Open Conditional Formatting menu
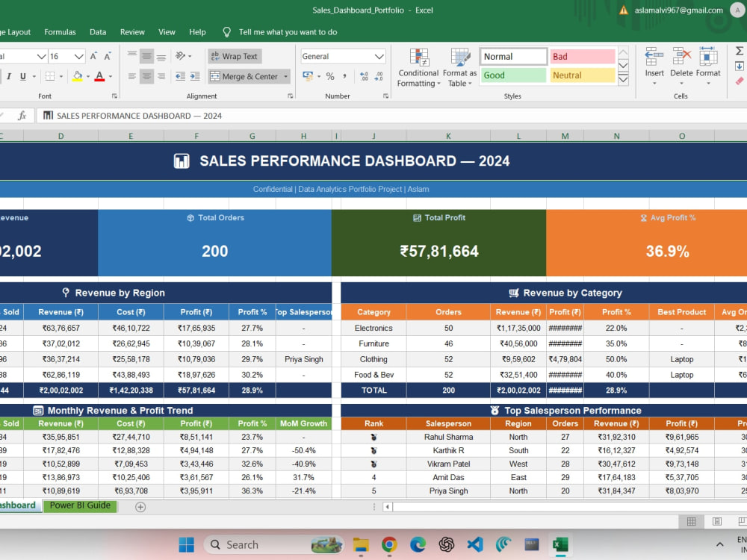Viewport: 747px width, 560px height. click(x=418, y=68)
